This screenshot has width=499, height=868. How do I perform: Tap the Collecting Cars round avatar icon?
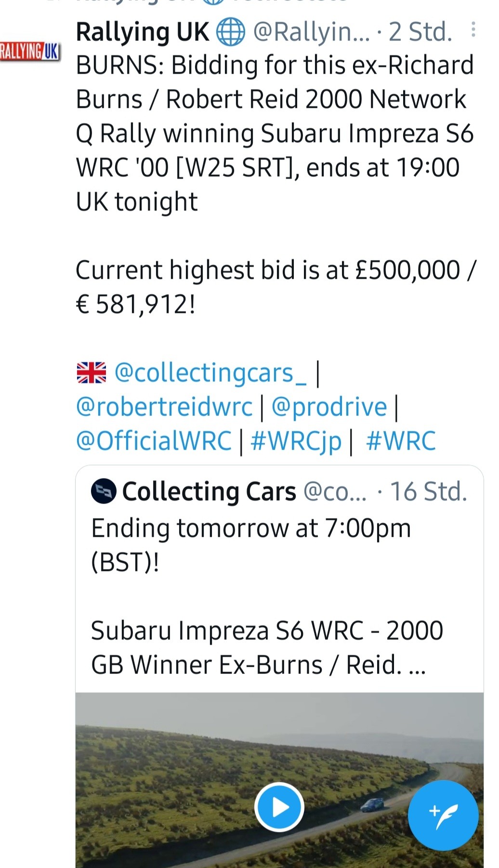click(x=104, y=492)
